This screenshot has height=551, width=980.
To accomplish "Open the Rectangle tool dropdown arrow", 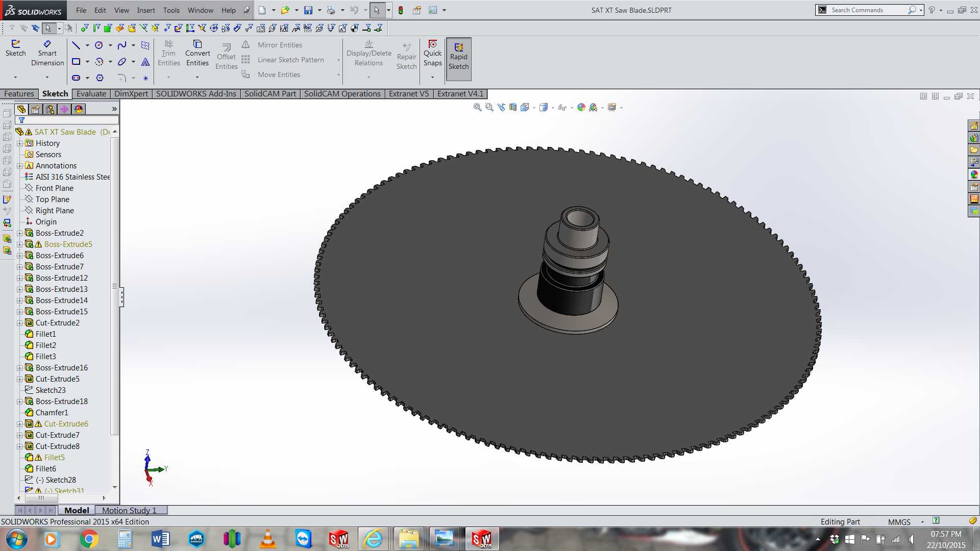I will pyautogui.click(x=87, y=62).
